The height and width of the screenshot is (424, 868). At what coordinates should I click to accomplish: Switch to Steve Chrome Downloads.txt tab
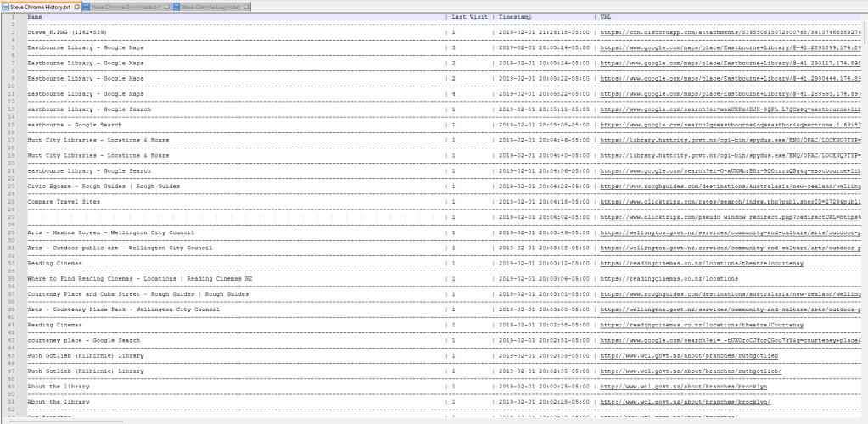click(x=126, y=6)
